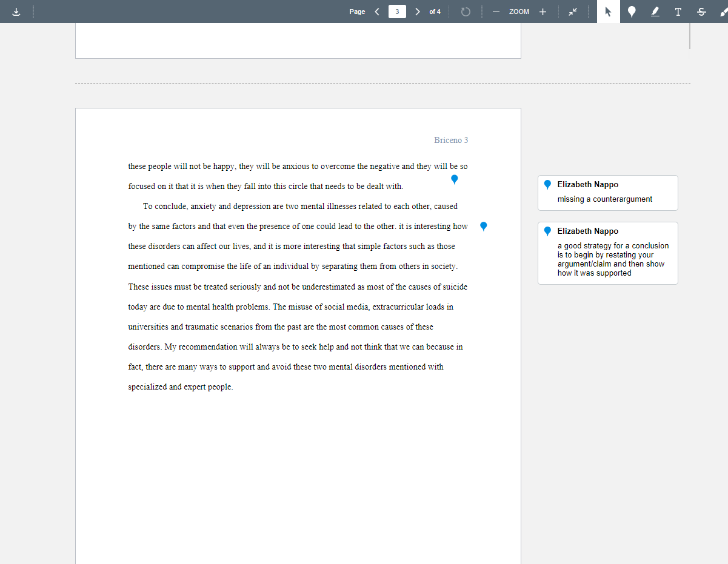This screenshot has width=728, height=564.
Task: Go to the previous page arrow
Action: [x=377, y=12]
